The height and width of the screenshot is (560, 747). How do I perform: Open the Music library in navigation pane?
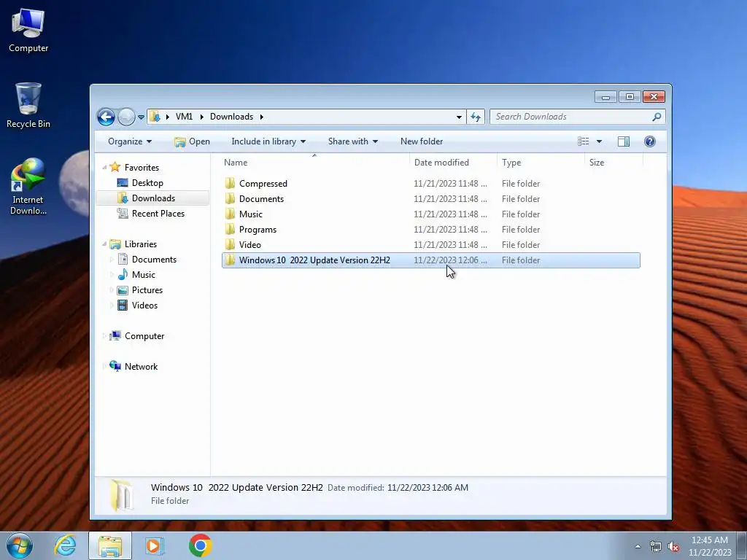[144, 275]
